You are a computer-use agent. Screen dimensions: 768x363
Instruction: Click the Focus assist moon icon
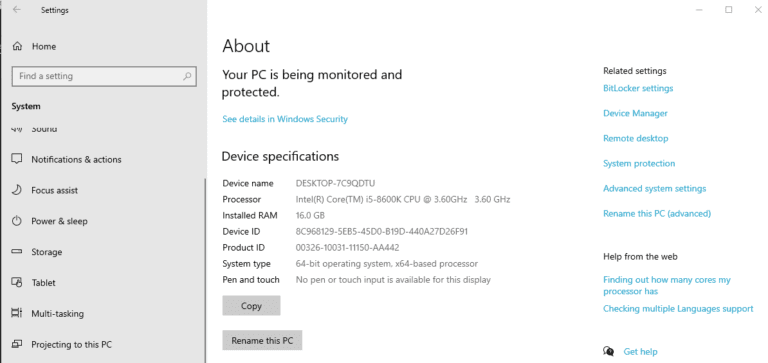coord(17,190)
